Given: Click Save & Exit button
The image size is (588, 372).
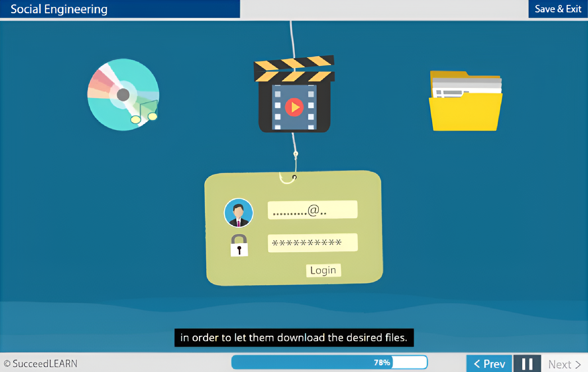Looking at the screenshot, I should [558, 9].
